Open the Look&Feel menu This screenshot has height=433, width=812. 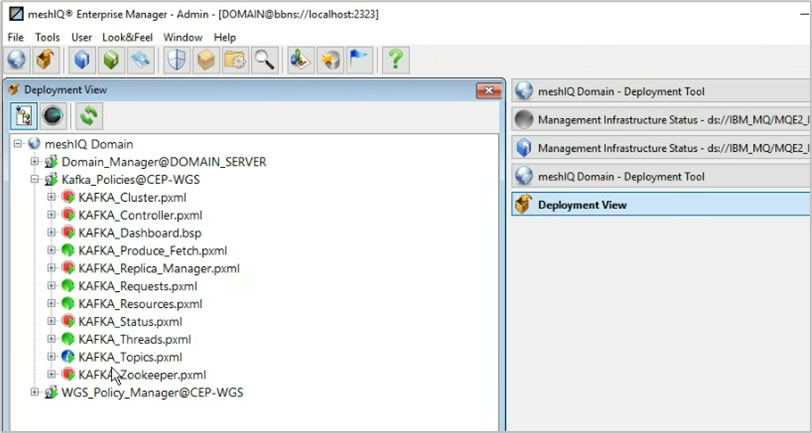[127, 37]
